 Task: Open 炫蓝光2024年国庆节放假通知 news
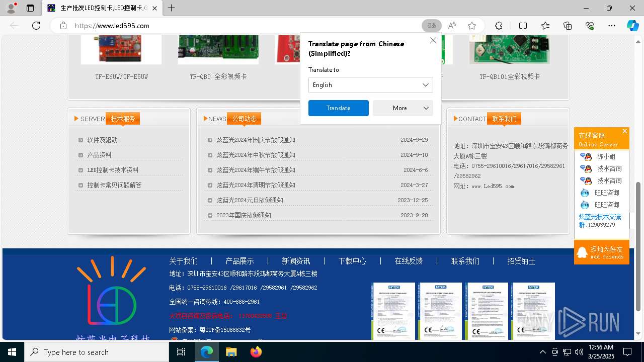point(256,140)
